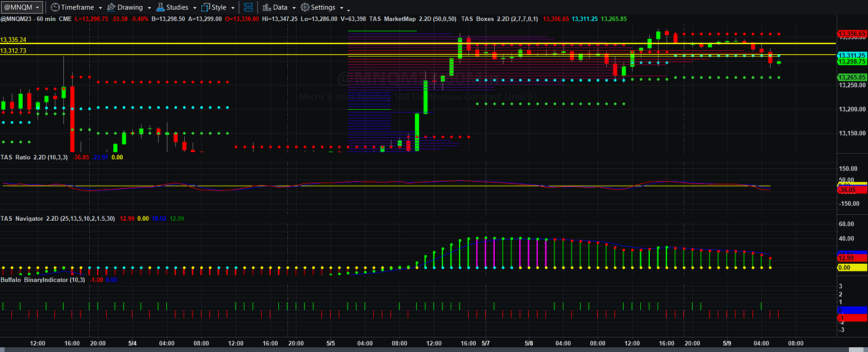
Task: Expand the Drawing dropdown arrow
Action: 148,8
